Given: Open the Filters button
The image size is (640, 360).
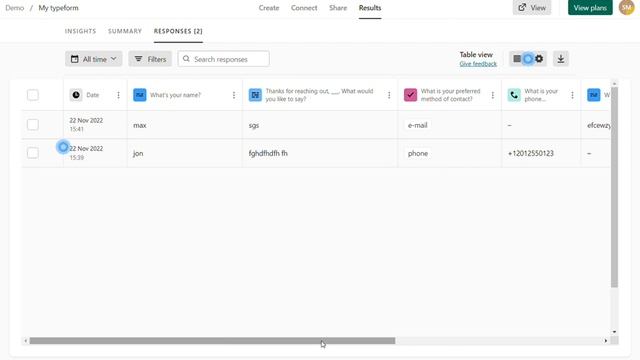Looking at the screenshot, I should point(150,59).
